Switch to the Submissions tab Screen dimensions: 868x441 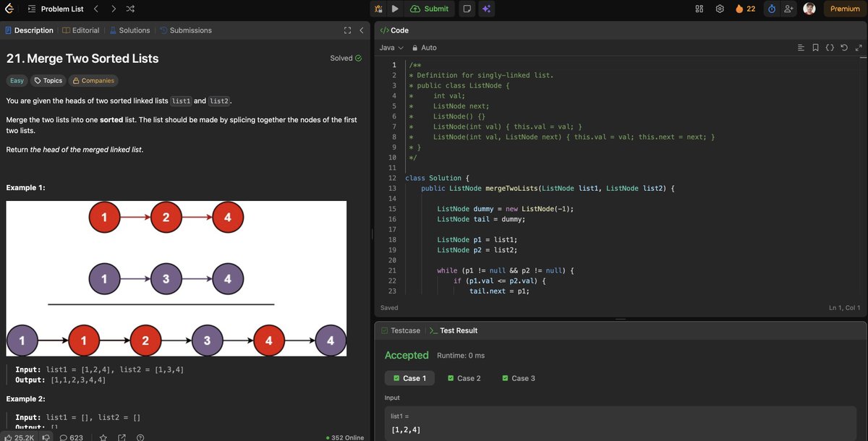(x=186, y=30)
